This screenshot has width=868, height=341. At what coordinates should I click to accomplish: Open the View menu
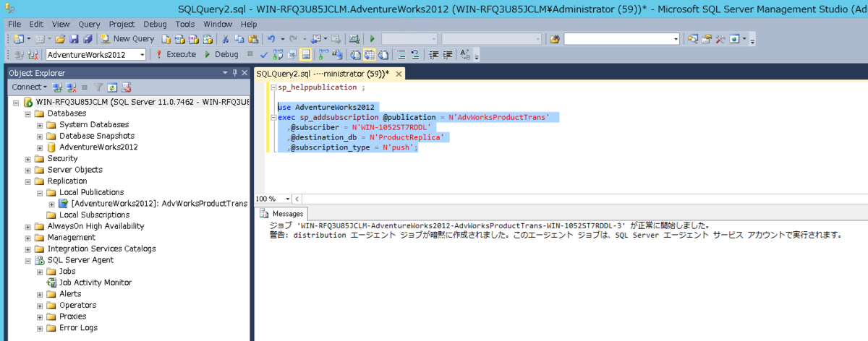[x=61, y=24]
